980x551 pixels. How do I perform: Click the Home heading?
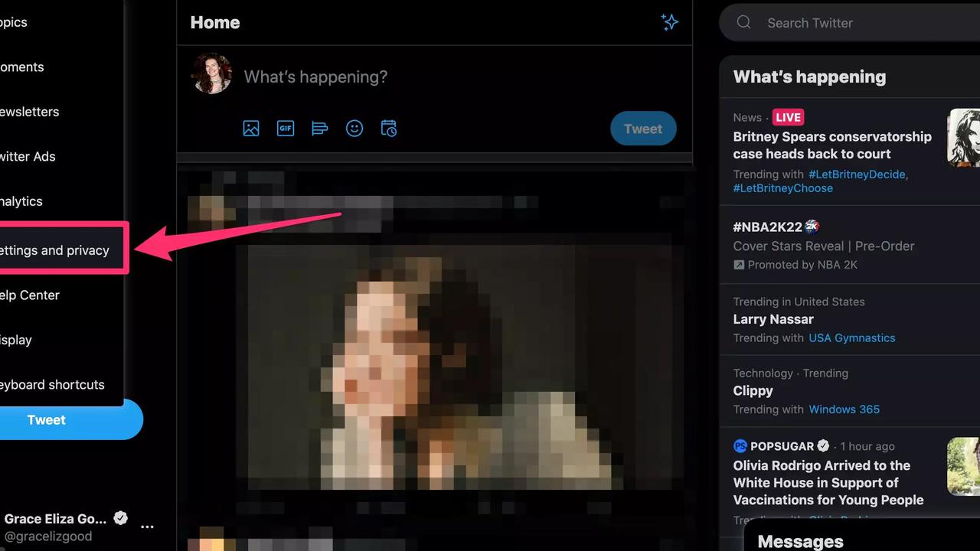click(215, 22)
